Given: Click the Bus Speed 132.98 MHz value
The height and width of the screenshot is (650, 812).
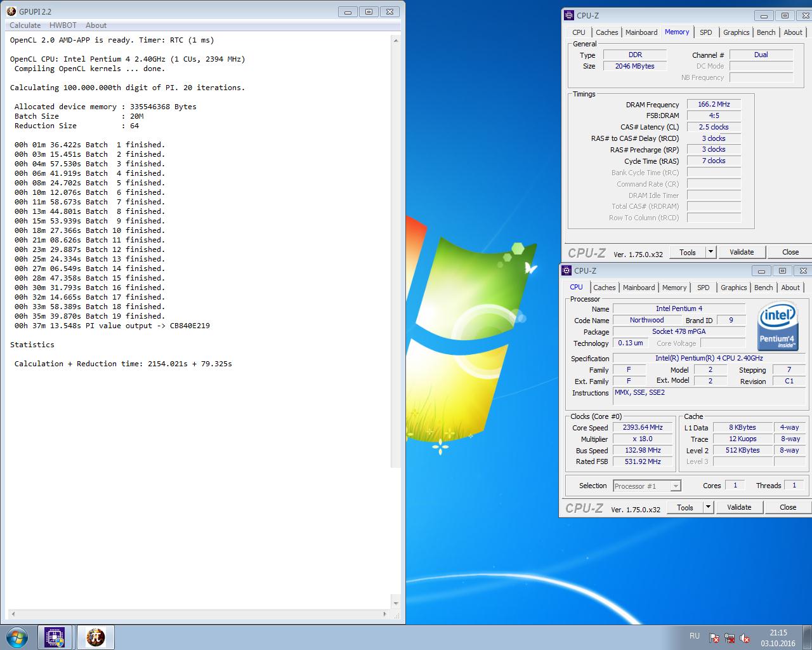Looking at the screenshot, I should click(643, 450).
